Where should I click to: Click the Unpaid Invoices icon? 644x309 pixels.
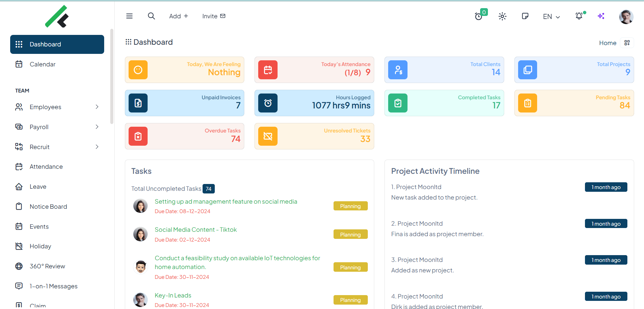(138, 103)
